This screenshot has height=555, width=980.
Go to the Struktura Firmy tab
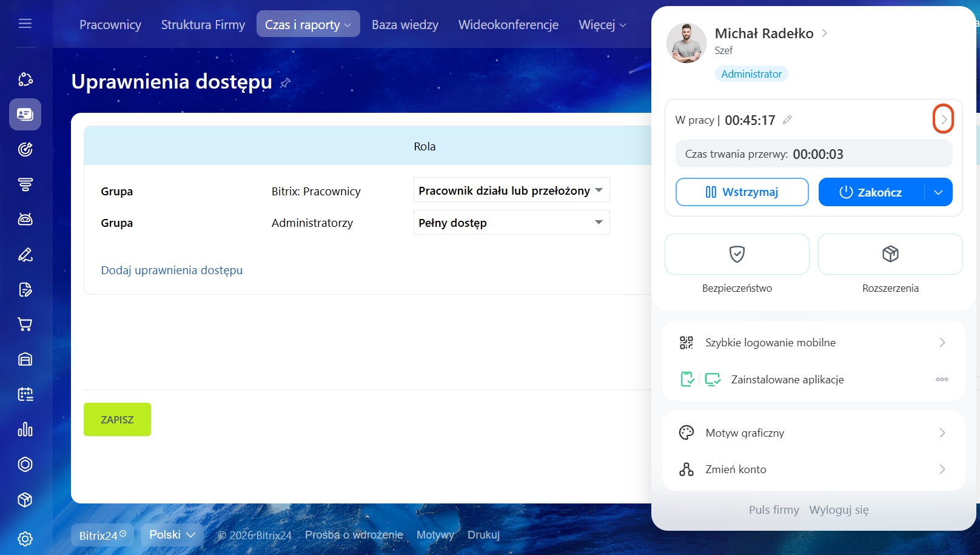click(203, 25)
